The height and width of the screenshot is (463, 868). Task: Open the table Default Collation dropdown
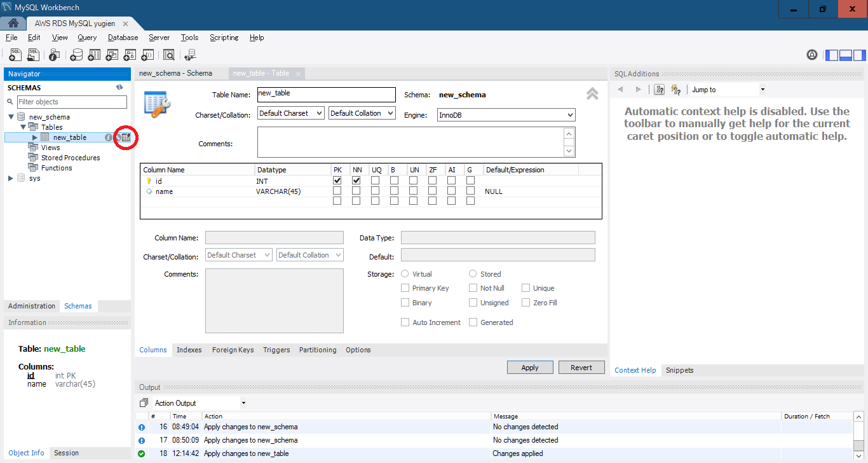[362, 113]
